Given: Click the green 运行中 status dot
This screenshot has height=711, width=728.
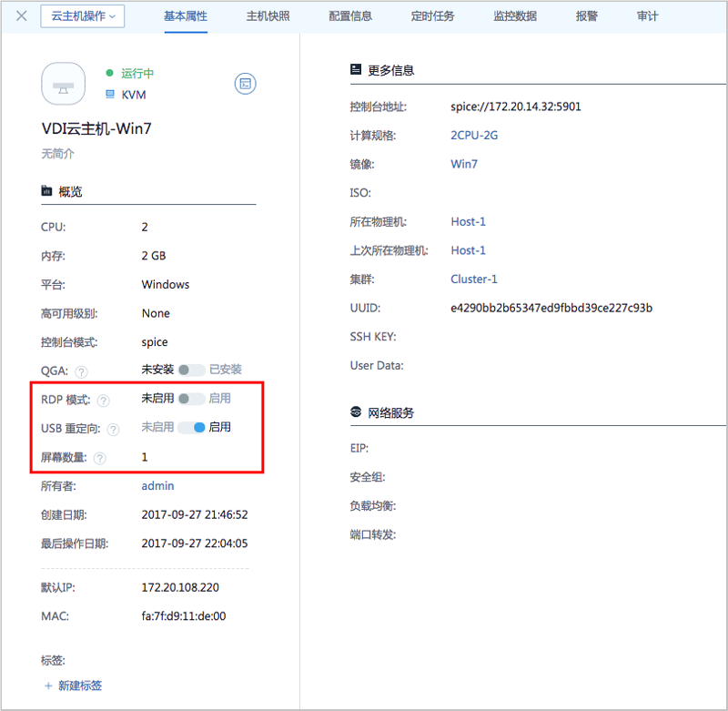Looking at the screenshot, I should 109,73.
